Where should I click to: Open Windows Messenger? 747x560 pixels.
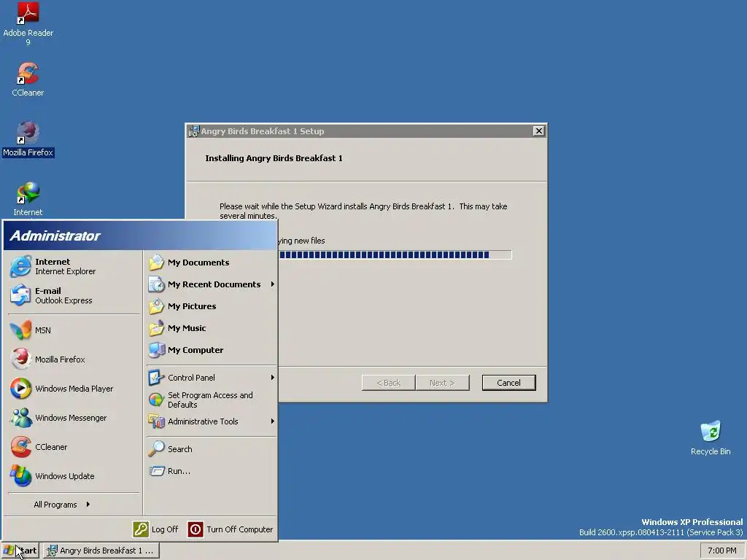(74, 418)
